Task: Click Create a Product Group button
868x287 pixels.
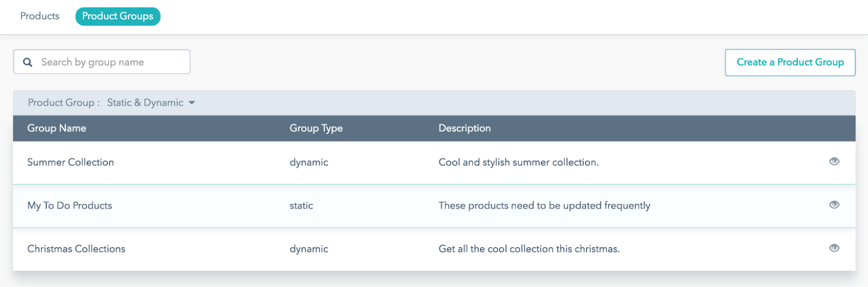Action: (790, 62)
